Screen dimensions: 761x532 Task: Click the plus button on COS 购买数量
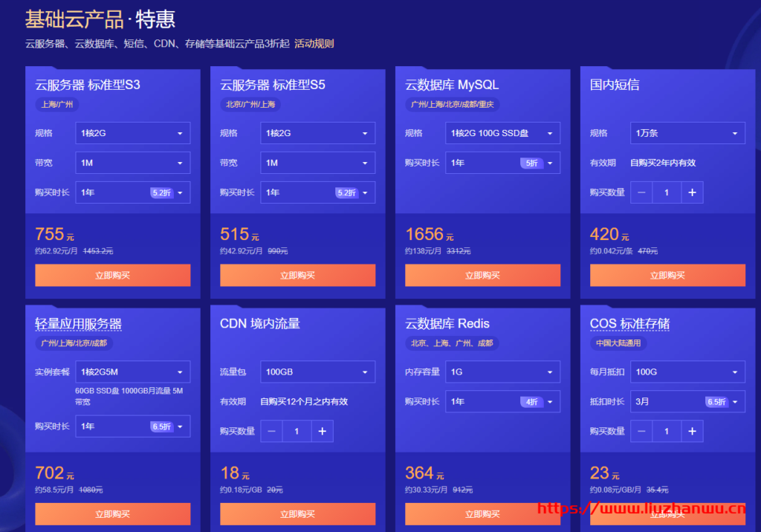[x=692, y=431]
